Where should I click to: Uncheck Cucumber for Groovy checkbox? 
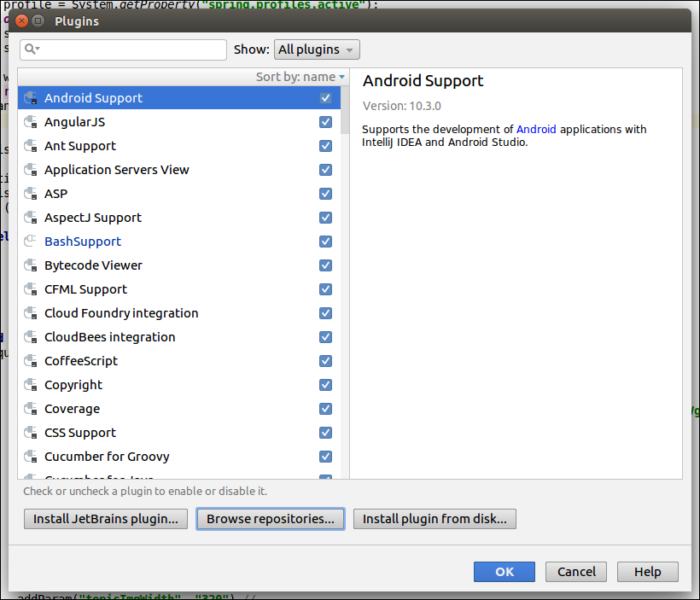[x=325, y=457]
